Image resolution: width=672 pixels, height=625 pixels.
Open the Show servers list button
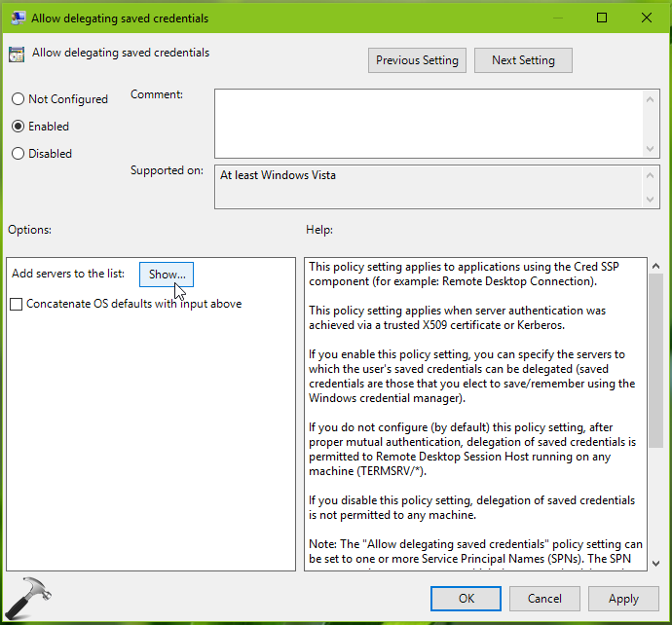pos(167,275)
